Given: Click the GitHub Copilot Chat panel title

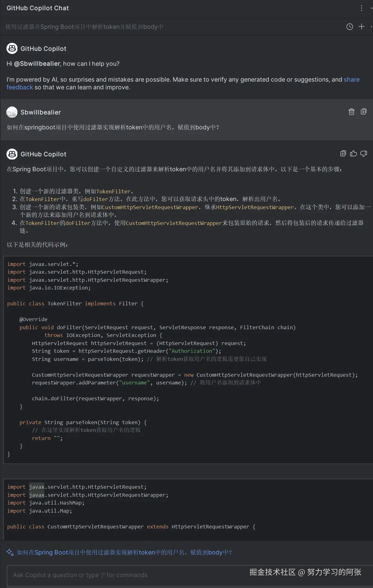Looking at the screenshot, I should 38,8.
